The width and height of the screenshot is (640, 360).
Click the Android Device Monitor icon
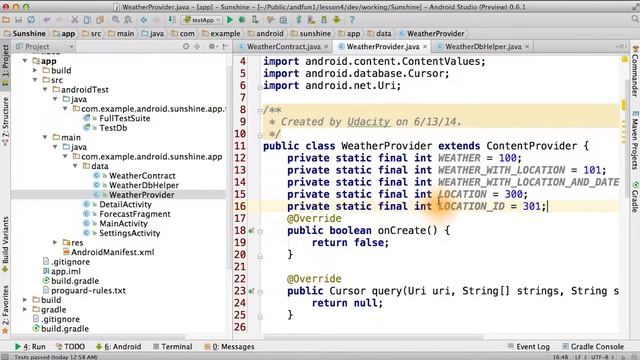pos(336,20)
